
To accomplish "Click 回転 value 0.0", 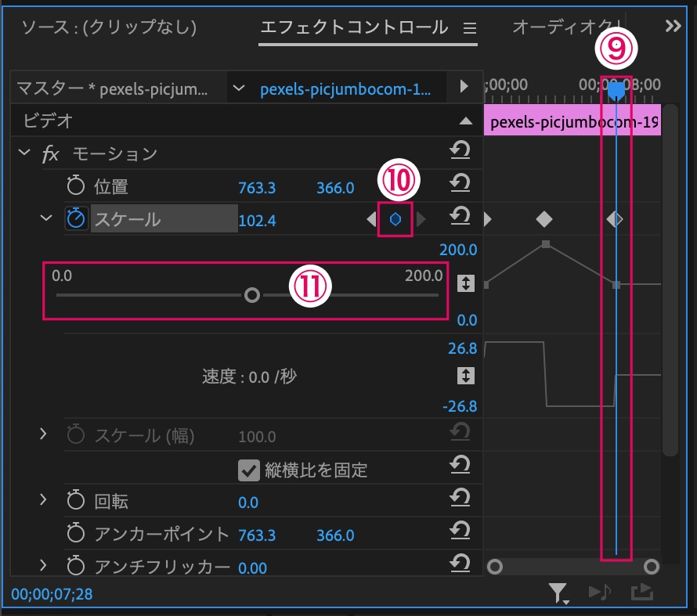I will [248, 503].
